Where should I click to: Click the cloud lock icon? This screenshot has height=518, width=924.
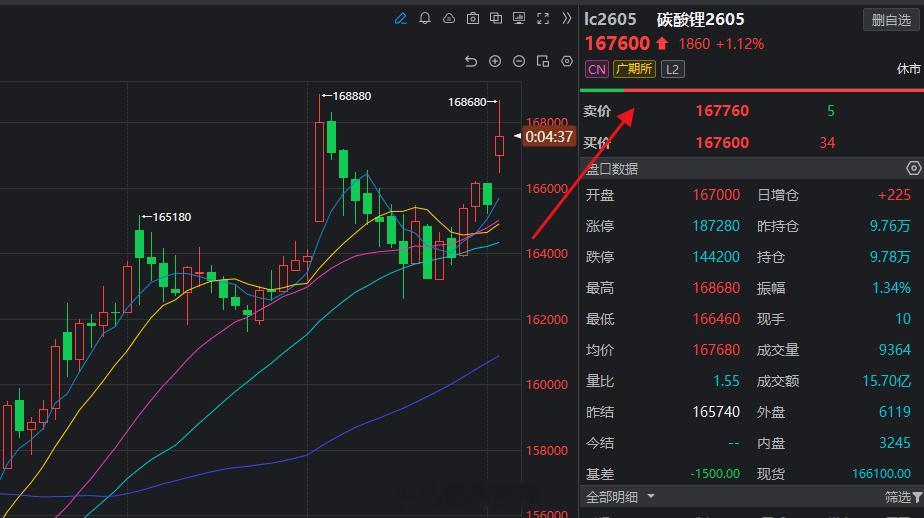coord(449,19)
